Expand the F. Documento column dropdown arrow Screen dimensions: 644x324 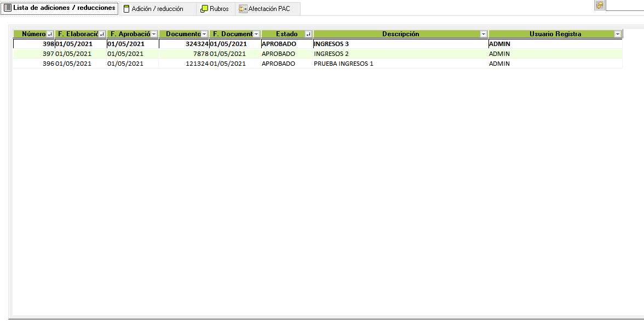[x=257, y=35]
